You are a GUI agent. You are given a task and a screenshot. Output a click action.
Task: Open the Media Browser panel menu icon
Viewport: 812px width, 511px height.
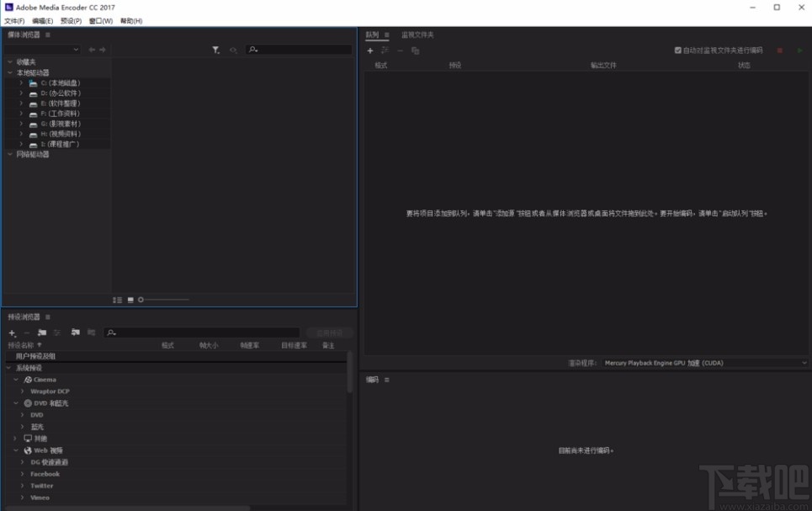tap(48, 35)
